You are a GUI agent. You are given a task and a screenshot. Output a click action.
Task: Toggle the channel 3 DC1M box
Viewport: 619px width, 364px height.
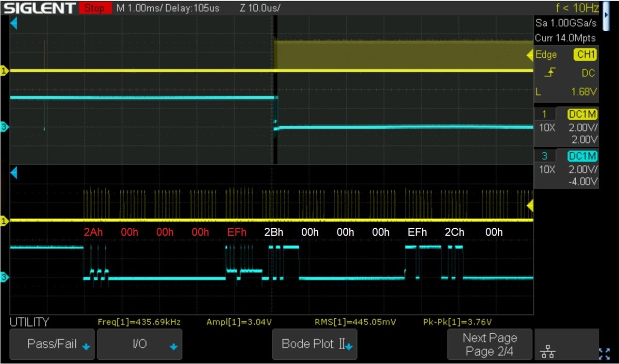582,156
